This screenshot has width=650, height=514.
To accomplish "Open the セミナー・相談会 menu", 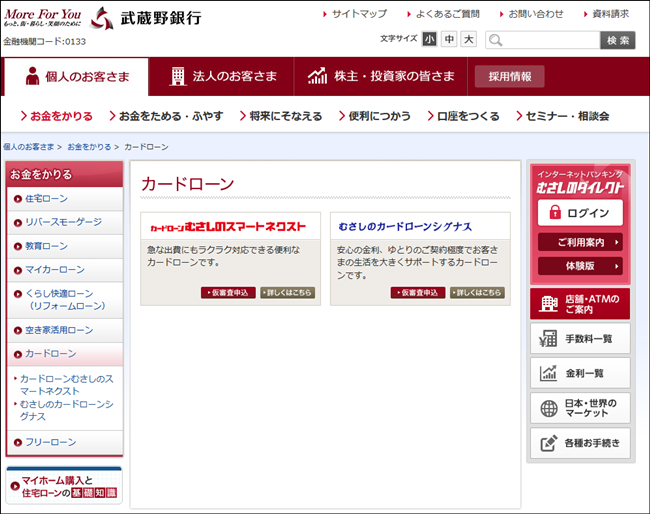I will pos(563,116).
